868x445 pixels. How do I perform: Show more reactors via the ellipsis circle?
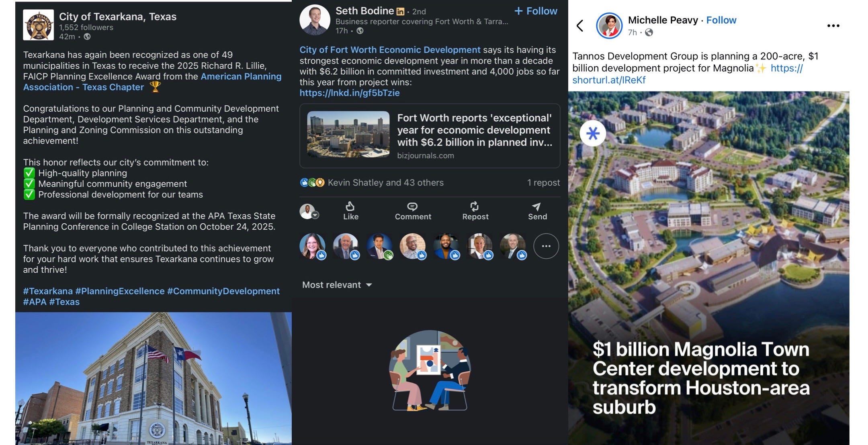coord(546,246)
